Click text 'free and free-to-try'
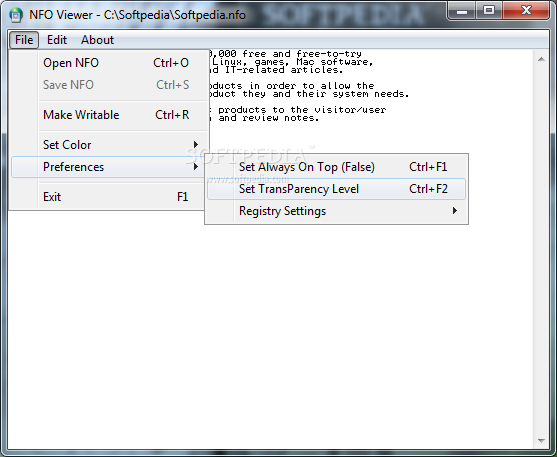 302,54
